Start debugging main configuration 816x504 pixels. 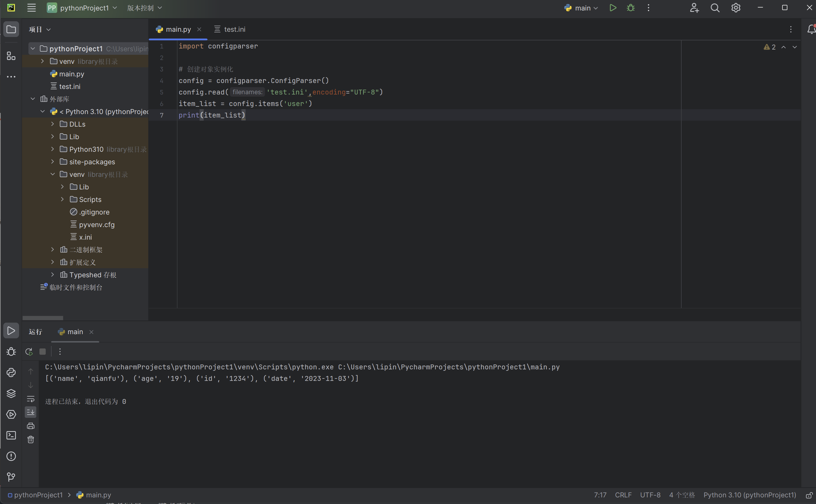click(x=630, y=8)
